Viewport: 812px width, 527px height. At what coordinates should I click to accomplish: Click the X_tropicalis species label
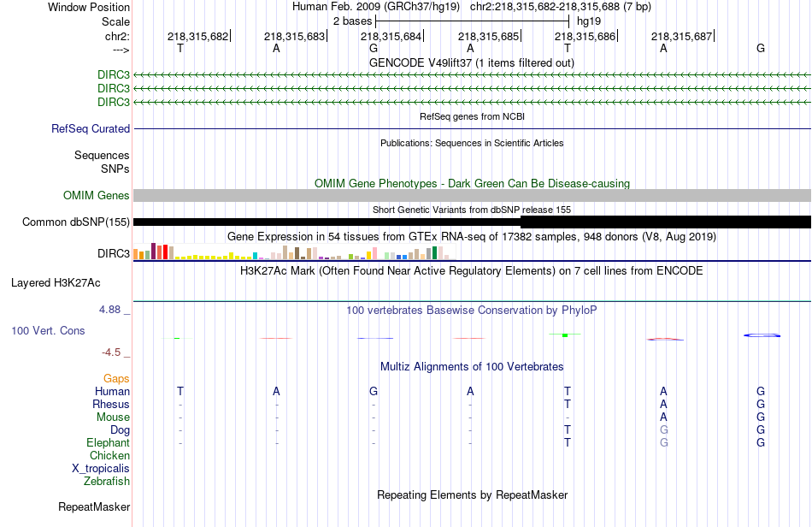(101, 469)
